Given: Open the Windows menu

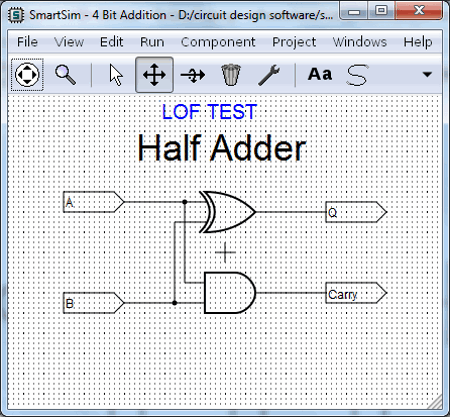Looking at the screenshot, I should point(360,42).
